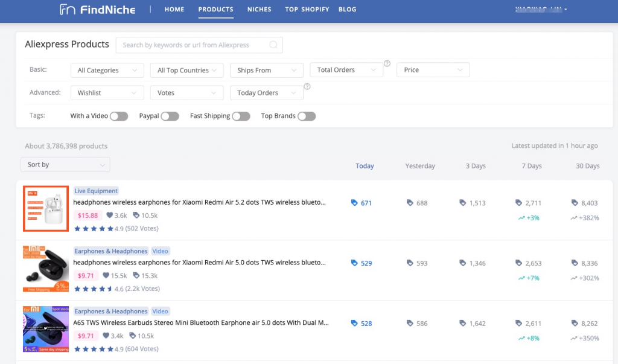618x364 pixels.
Task: Click tag icon next to 586
Action: 410,324
